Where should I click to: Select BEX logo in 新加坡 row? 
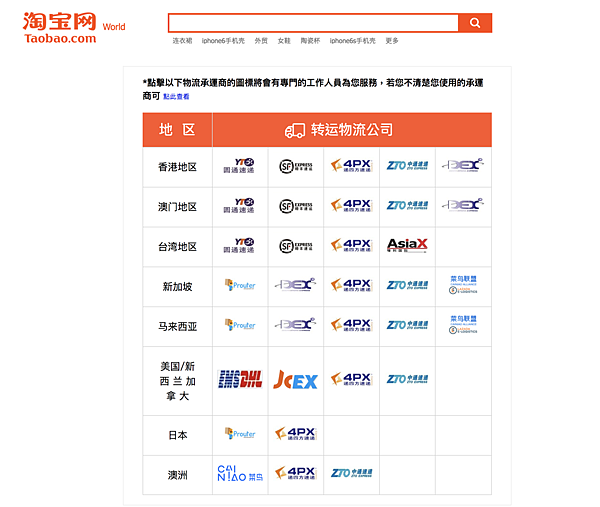click(295, 285)
